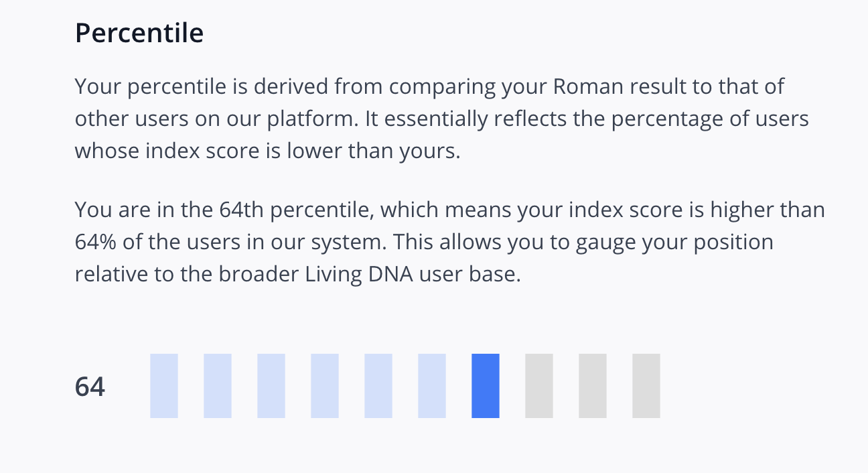Click the middle gray percentile bar
This screenshot has width=868, height=473.
click(593, 386)
